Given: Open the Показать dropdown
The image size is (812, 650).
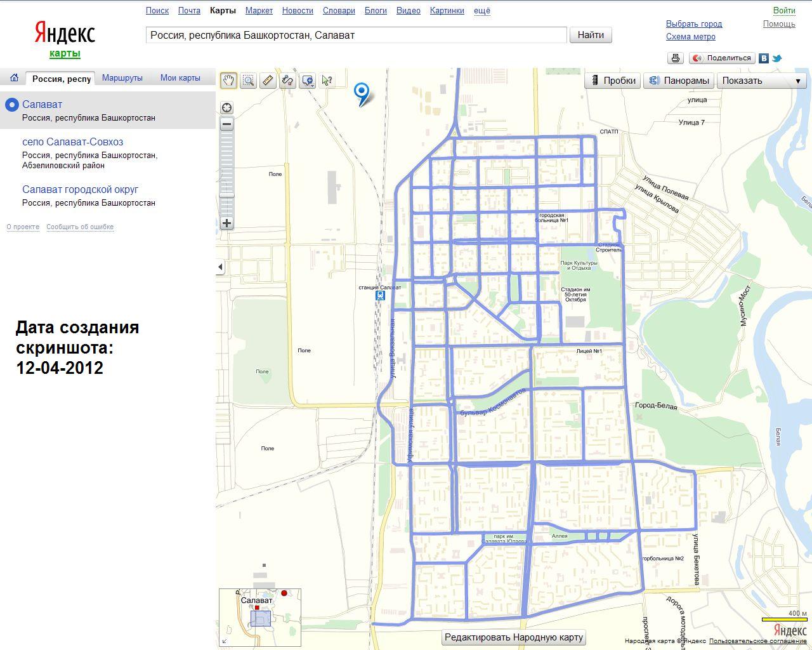Looking at the screenshot, I should coord(761,81).
